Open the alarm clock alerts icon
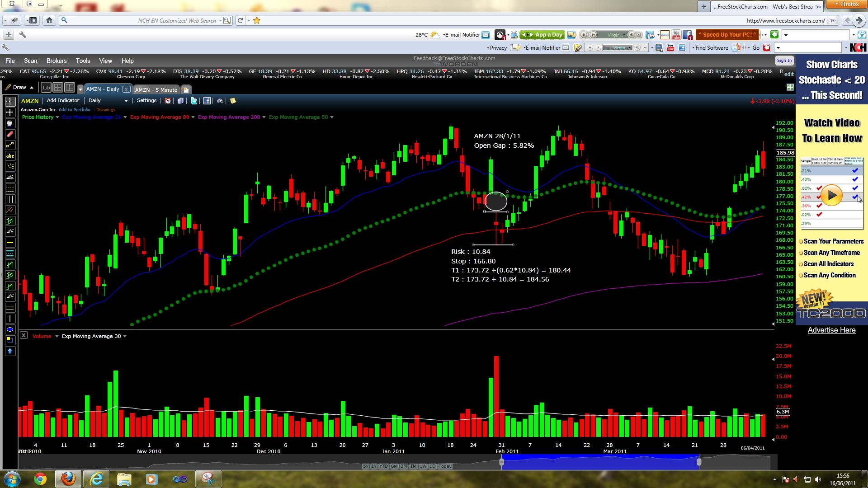 [168, 101]
